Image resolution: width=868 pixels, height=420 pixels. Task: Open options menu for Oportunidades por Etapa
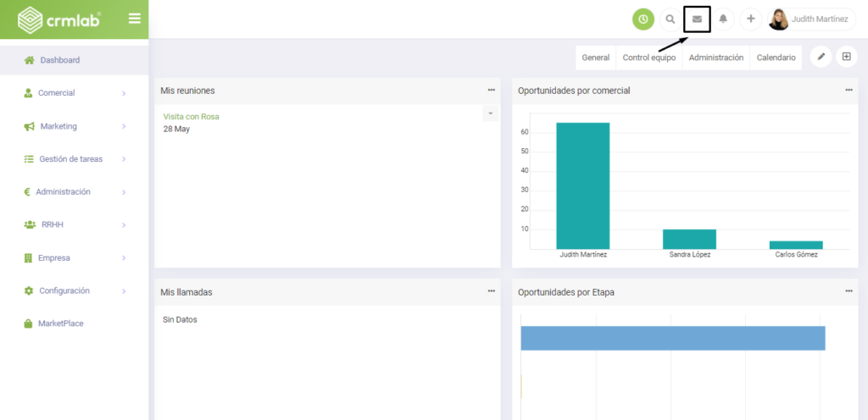tap(849, 291)
